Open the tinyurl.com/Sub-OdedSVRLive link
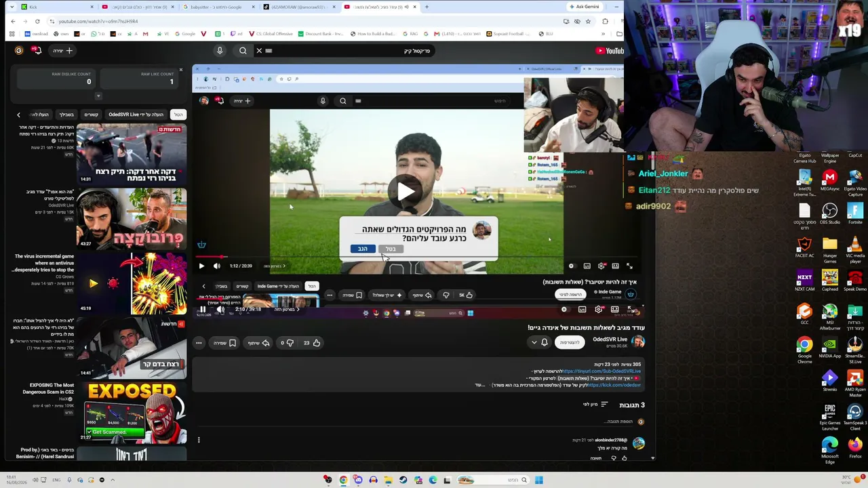 [601, 371]
